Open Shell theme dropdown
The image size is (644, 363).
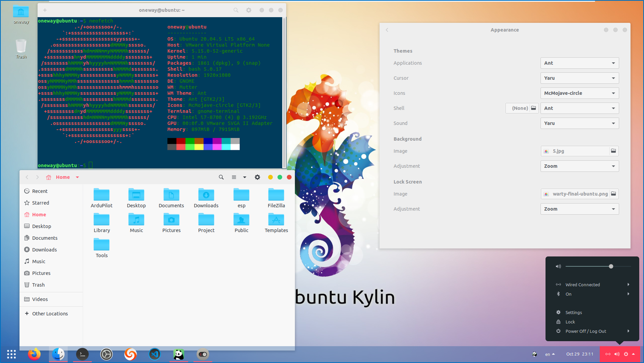click(580, 108)
